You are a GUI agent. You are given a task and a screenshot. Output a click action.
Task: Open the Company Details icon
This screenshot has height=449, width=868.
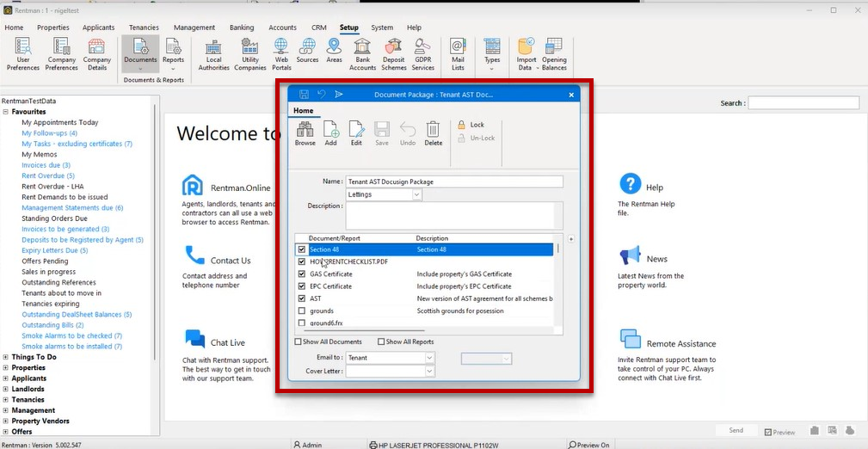coord(97,54)
